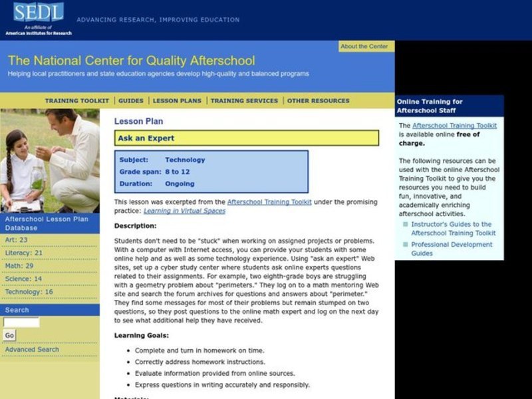532x399 pixels.
Task: Click the instructor and student photo
Action: click(x=50, y=160)
